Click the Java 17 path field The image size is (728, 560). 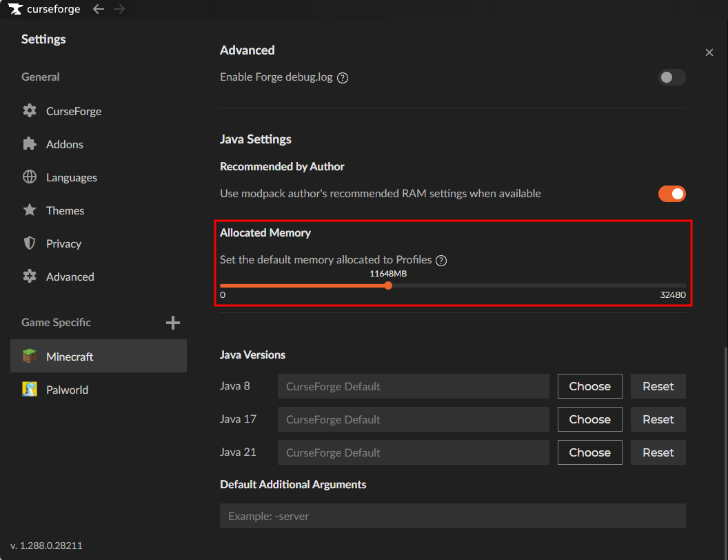(413, 419)
